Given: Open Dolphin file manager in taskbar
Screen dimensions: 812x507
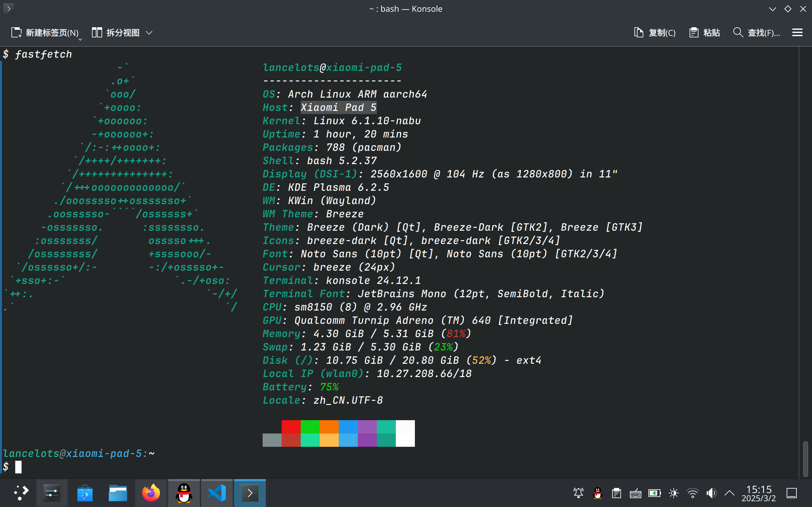Looking at the screenshot, I should (x=118, y=493).
